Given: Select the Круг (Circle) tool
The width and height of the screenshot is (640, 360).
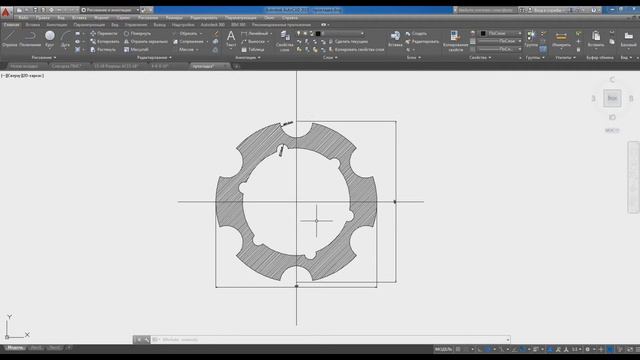Looking at the screenshot, I should (x=50, y=39).
